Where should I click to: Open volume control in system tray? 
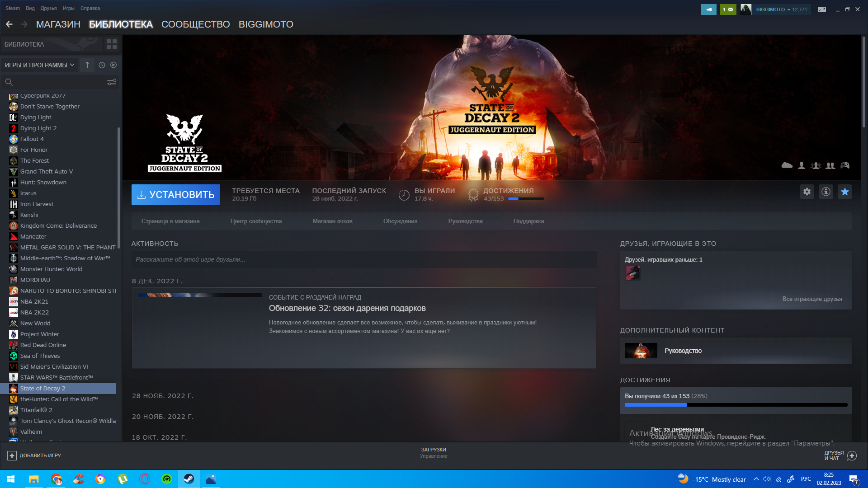(767, 479)
